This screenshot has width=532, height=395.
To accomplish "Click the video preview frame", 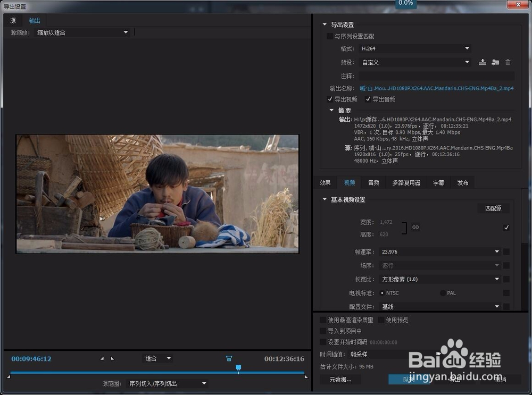I will pos(157,194).
